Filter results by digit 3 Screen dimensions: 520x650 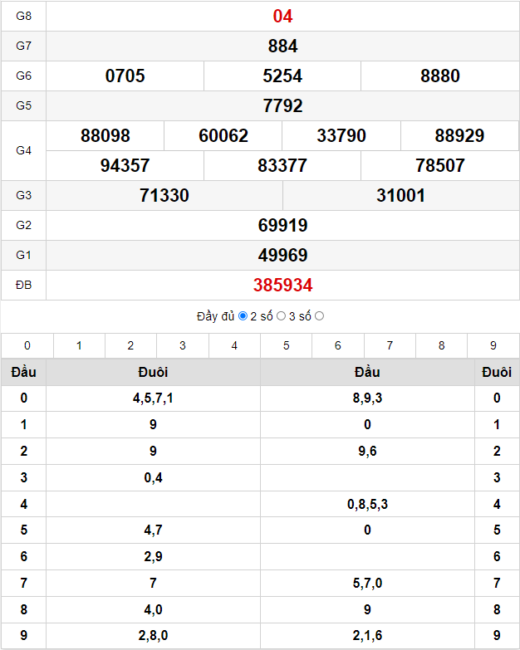tap(182, 346)
